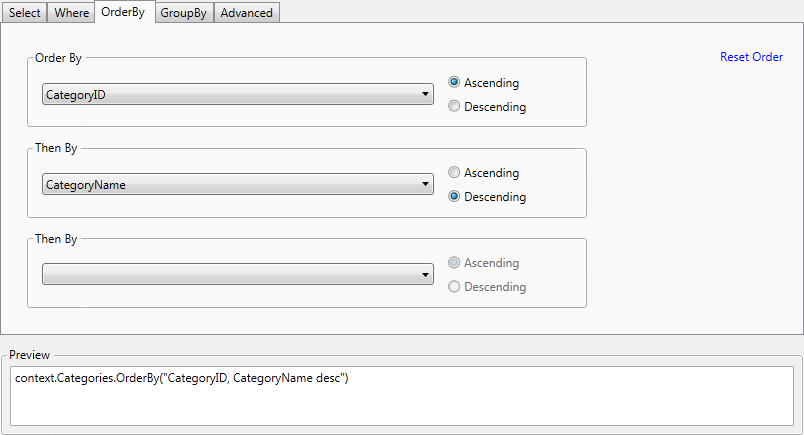The height and width of the screenshot is (435, 804).
Task: Click inside the Preview query text box
Action: (402, 396)
